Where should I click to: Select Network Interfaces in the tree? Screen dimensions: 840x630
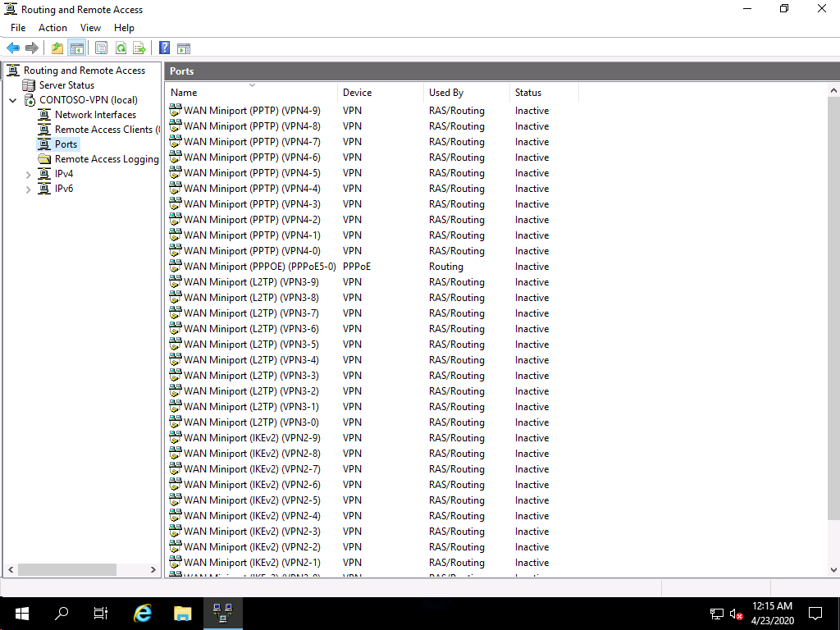[x=95, y=115]
